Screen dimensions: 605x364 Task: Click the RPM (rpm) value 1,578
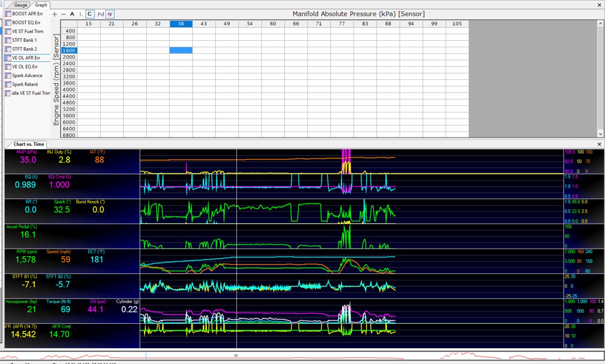click(x=26, y=260)
